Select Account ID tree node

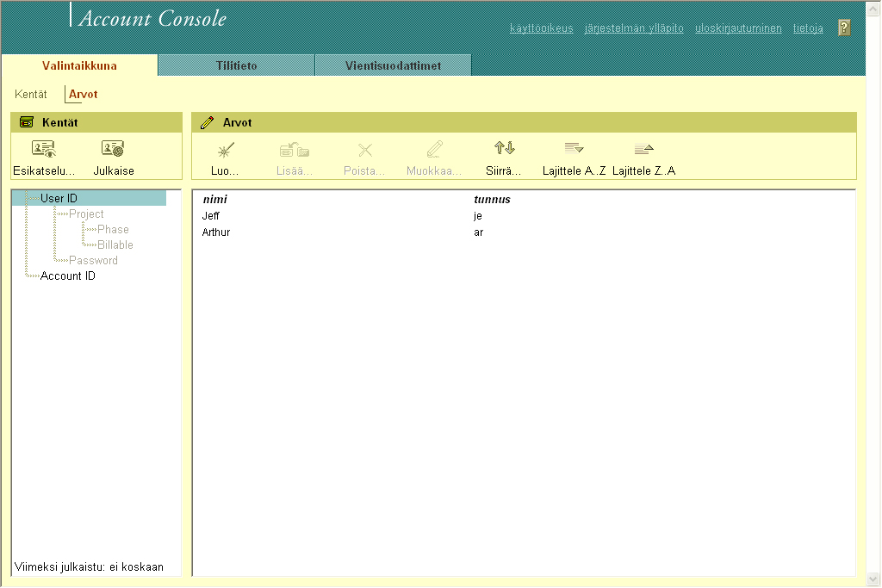tap(67, 276)
